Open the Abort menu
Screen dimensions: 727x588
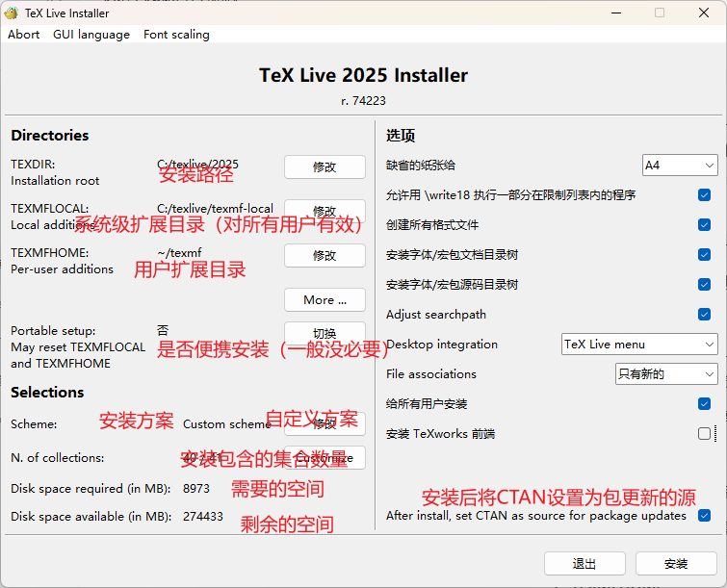24,35
